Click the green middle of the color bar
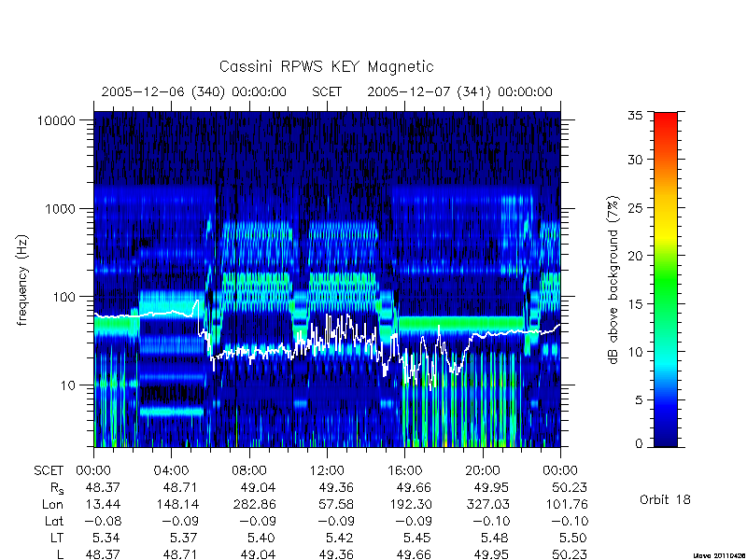Viewport: 747px width, 560px height. (x=666, y=280)
